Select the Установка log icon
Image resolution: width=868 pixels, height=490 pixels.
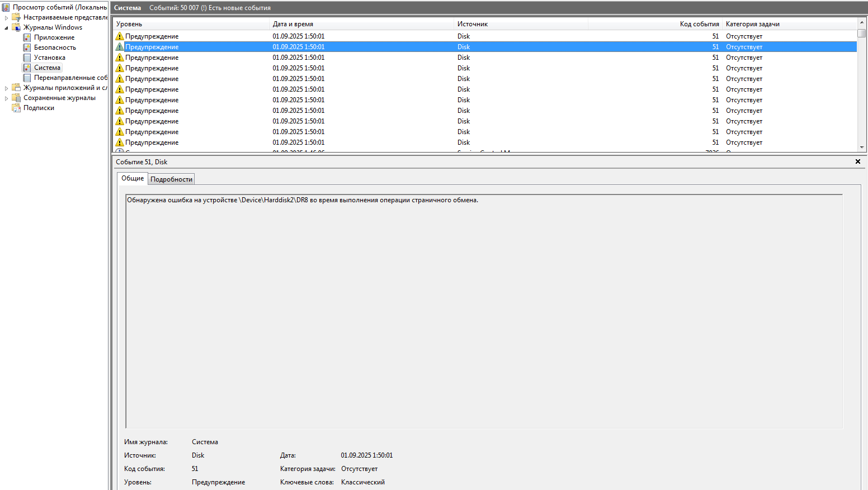click(x=27, y=58)
